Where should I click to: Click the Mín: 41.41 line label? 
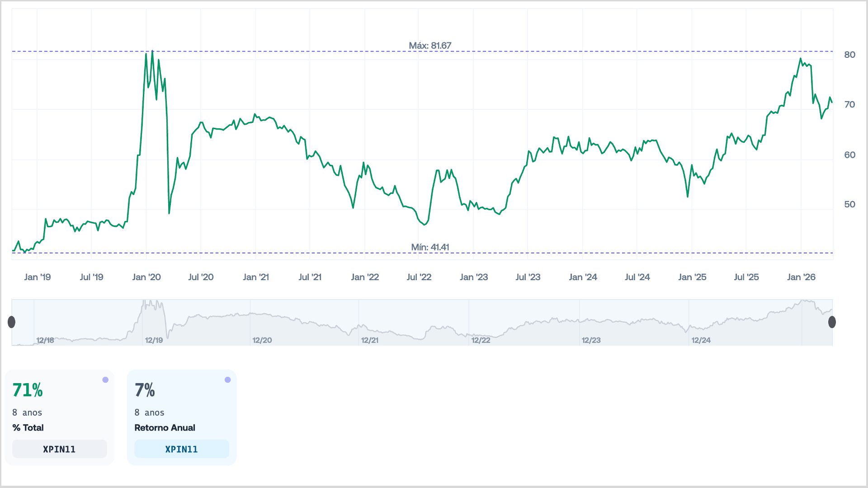[x=430, y=247]
